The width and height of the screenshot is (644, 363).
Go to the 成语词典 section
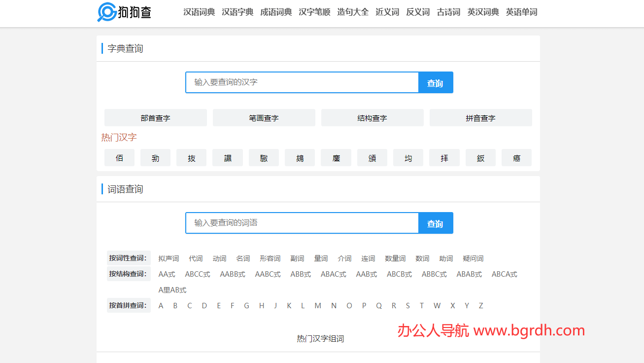point(276,12)
